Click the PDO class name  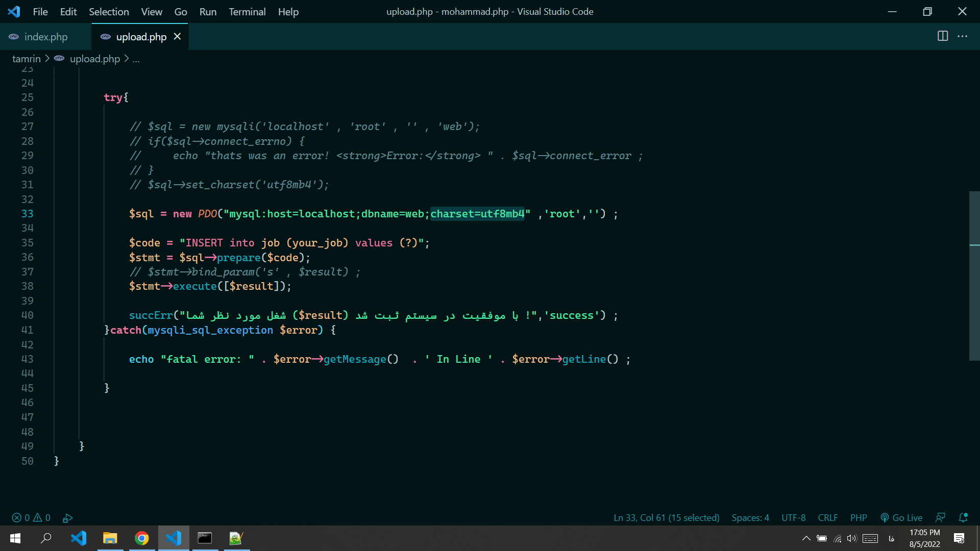coord(208,214)
